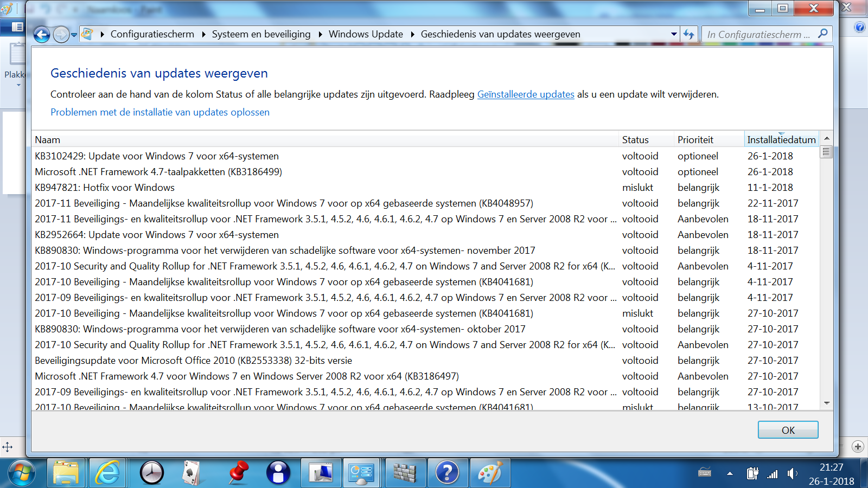Viewport: 868px width, 488px height.
Task: Click scrollbar down arrow in update list
Action: coord(827,403)
